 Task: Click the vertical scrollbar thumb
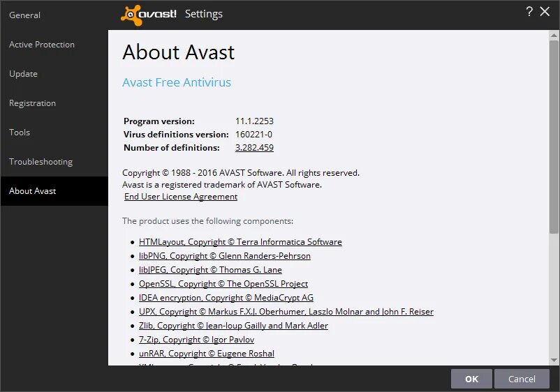tap(554, 137)
